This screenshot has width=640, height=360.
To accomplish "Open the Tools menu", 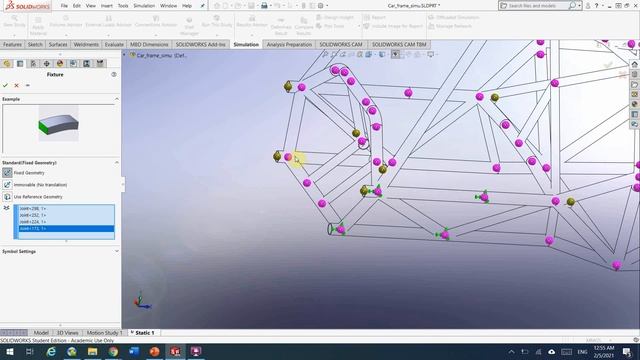I will tap(123, 6).
